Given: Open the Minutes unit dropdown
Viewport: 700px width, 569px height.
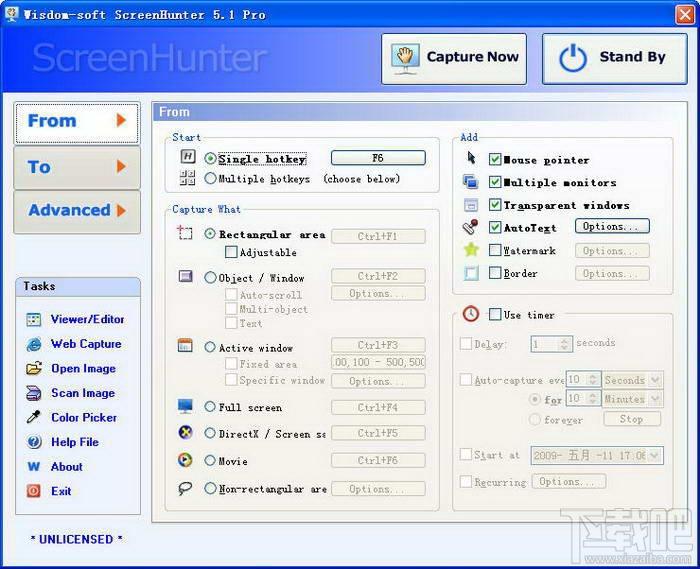Looking at the screenshot, I should 655,399.
